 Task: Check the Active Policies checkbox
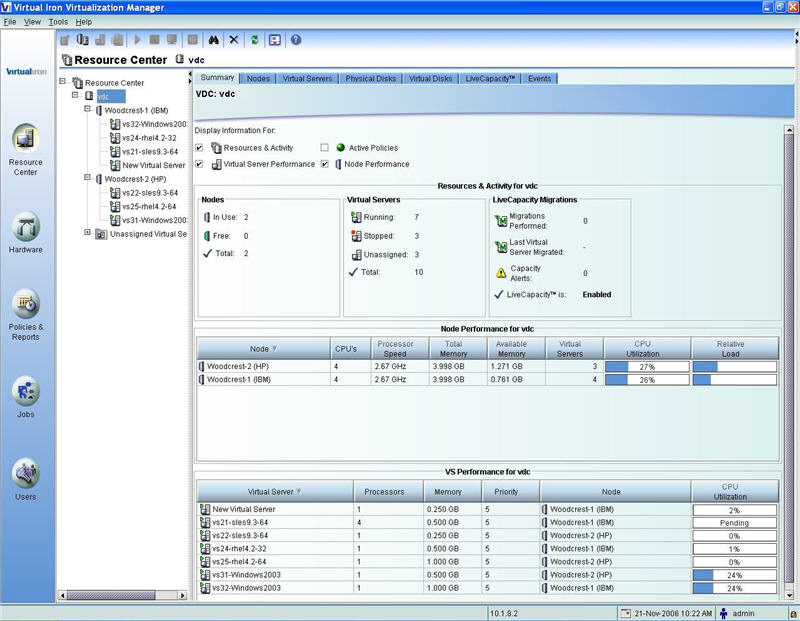324,147
